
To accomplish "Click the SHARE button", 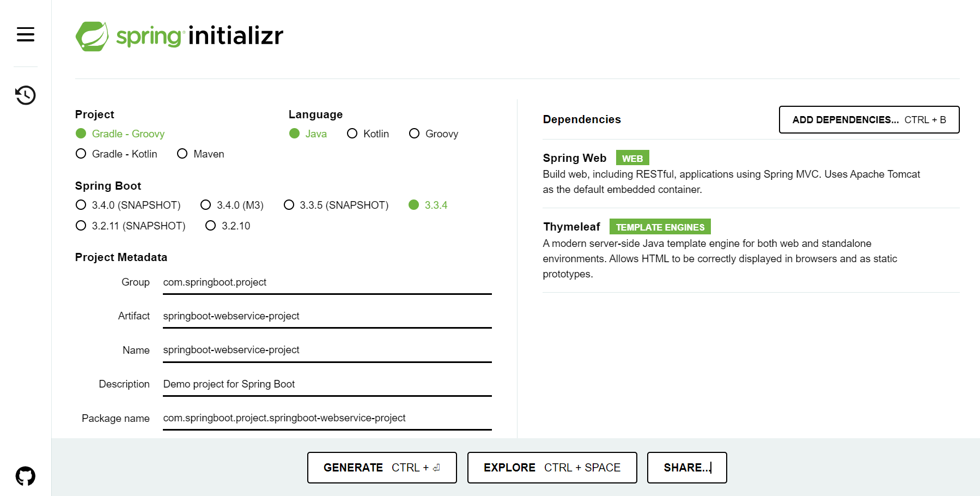I will (687, 468).
